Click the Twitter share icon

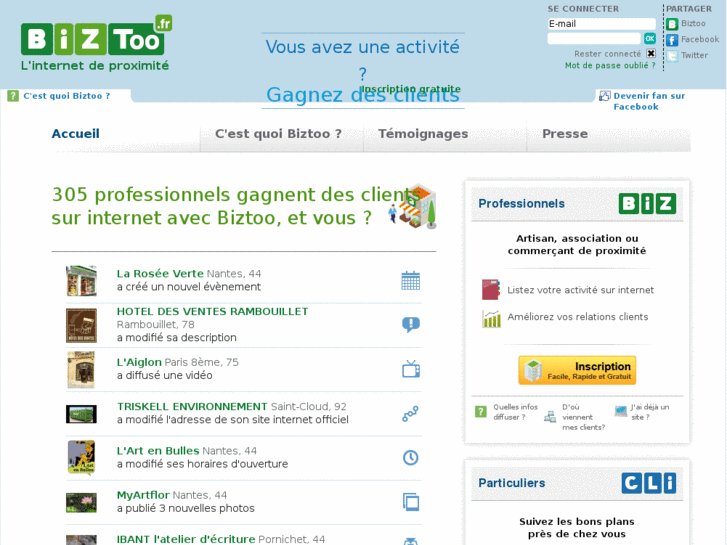(672, 56)
